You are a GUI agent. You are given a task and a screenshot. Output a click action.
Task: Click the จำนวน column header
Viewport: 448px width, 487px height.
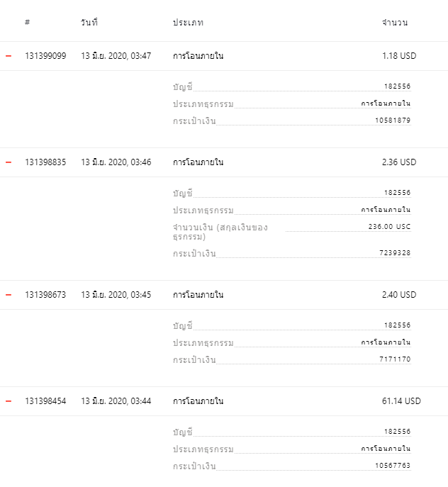click(x=395, y=23)
